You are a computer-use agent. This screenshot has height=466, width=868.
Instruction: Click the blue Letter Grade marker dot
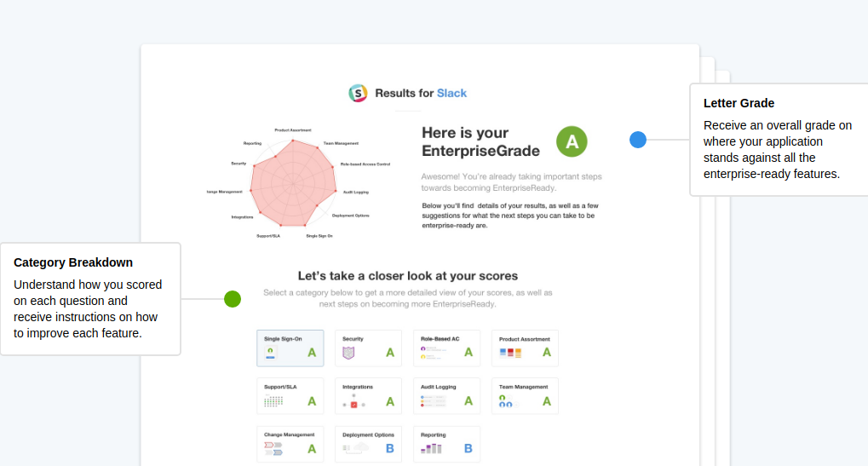[x=638, y=140]
